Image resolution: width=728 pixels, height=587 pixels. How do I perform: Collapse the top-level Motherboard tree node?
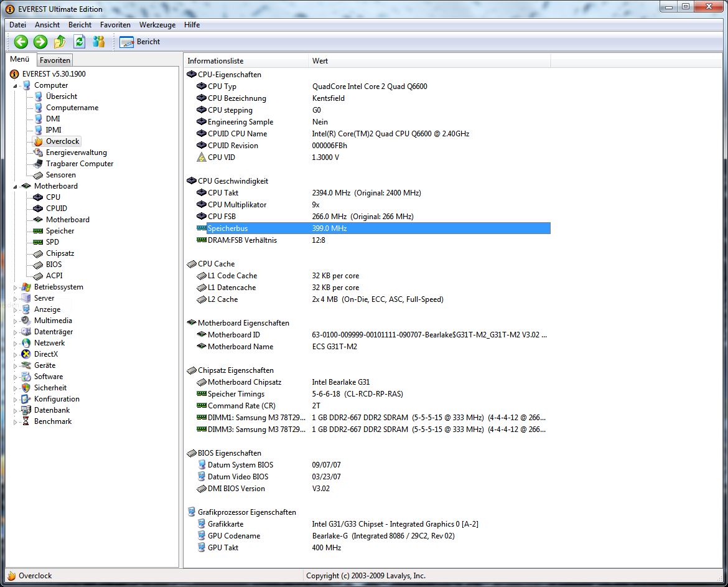click(15, 187)
